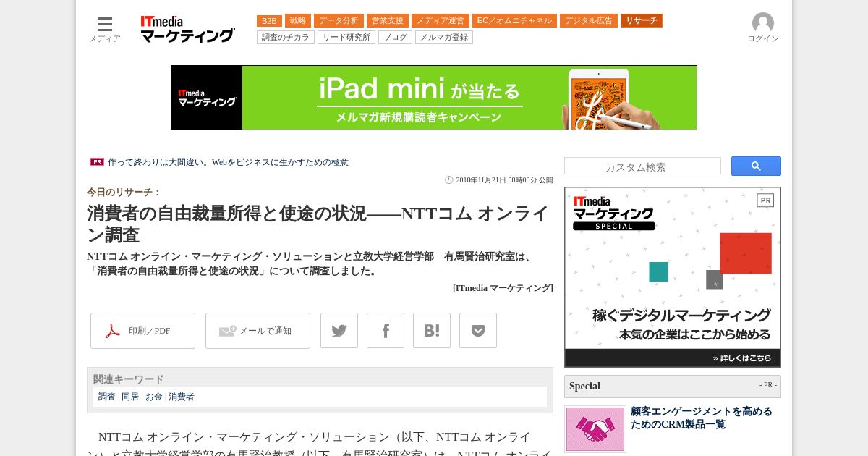Open the メルマガ登録 link

click(444, 37)
